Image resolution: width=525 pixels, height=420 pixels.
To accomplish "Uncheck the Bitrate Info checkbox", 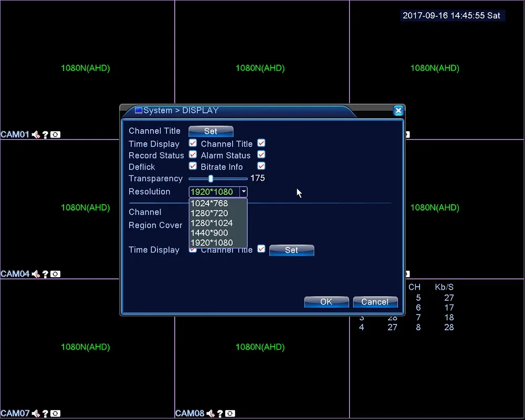I will click(x=261, y=166).
